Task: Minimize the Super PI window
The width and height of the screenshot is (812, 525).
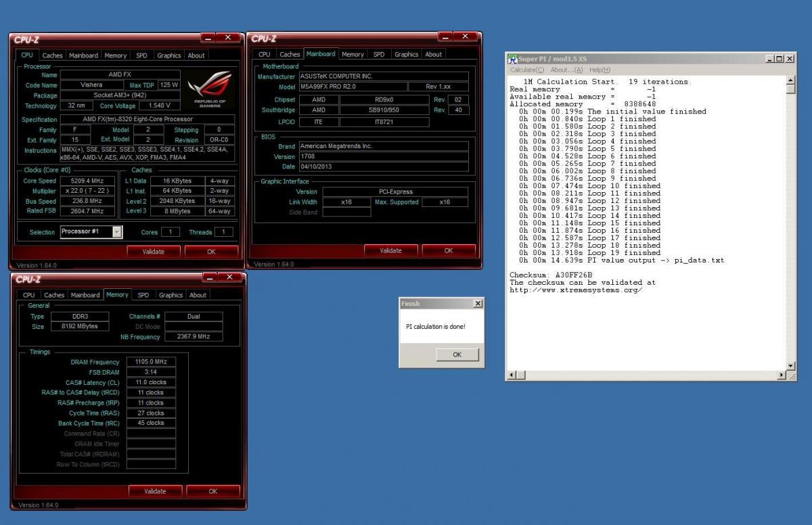Action: (771, 59)
